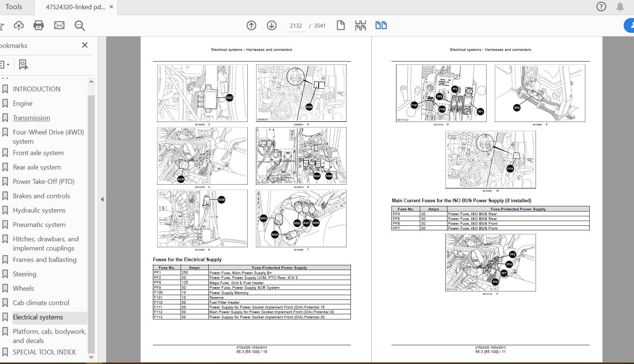This screenshot has width=634, height=364.
Task: Open the Rear axle system bookmark
Action: (37, 167)
